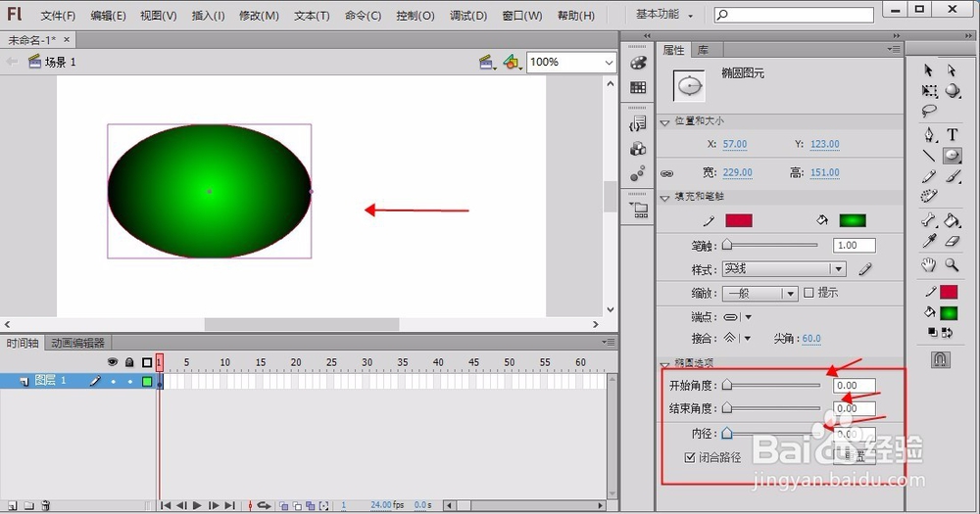Click the 宽 value 229.00
The width and height of the screenshot is (980, 514).
click(738, 172)
